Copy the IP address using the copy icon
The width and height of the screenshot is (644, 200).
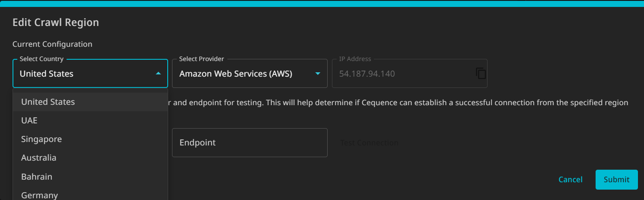tap(481, 73)
